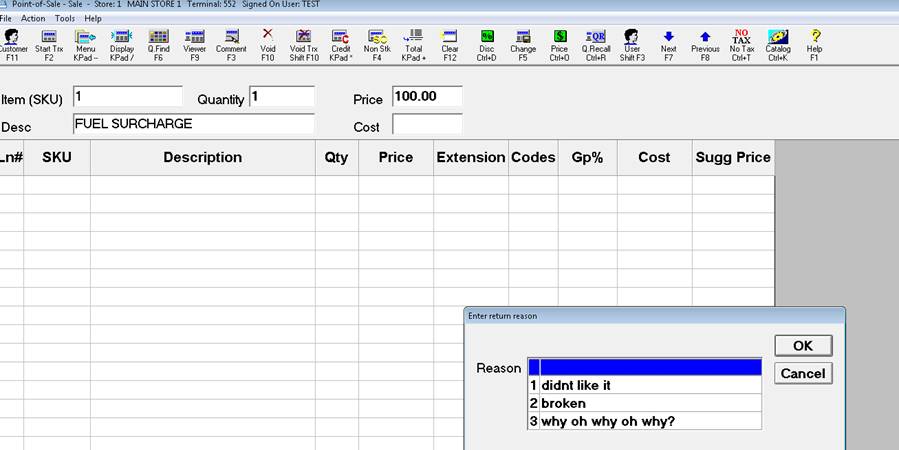This screenshot has width=899, height=450.
Task: Cancel the return reason dialog
Action: 803,373
